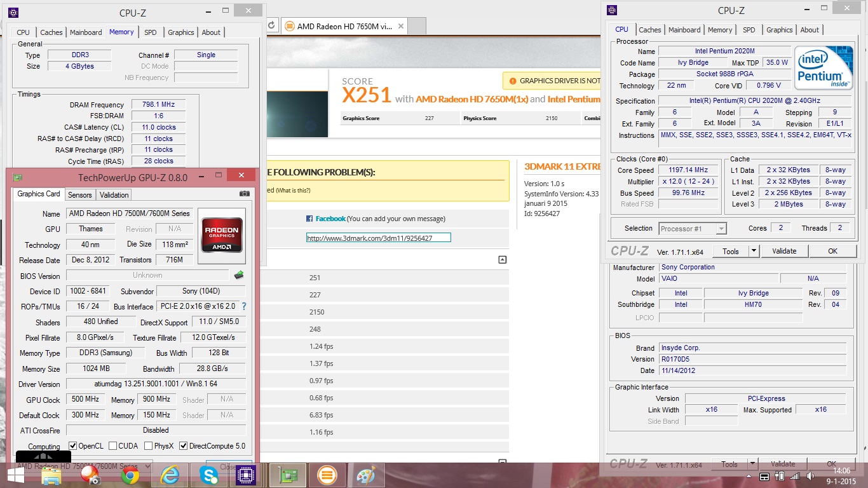The height and width of the screenshot is (488, 868).
Task: Switch to the Sensors tab in GPU-Z
Action: pos(80,195)
